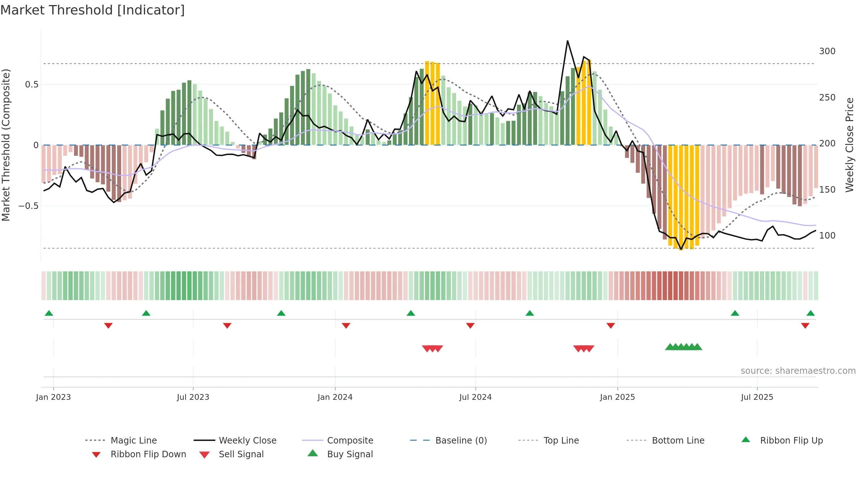The width and height of the screenshot is (868, 488).
Task: Click the latest red ribbon flip down marker
Action: pos(805,326)
